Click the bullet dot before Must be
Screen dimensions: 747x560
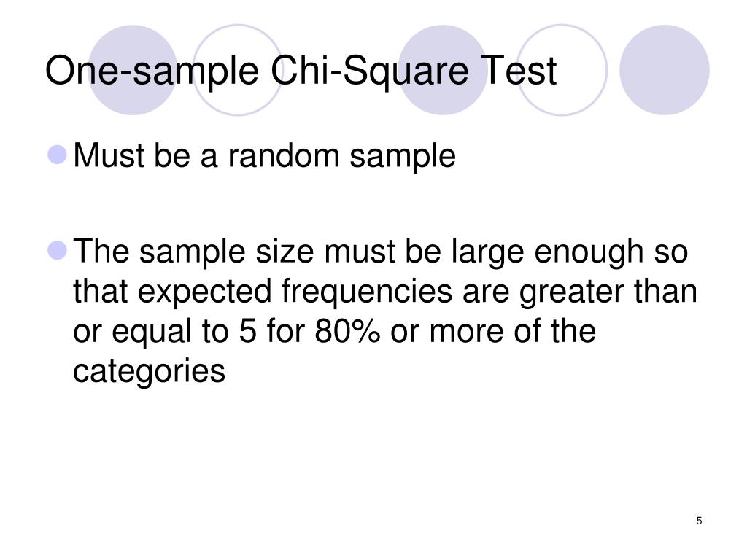(58, 155)
